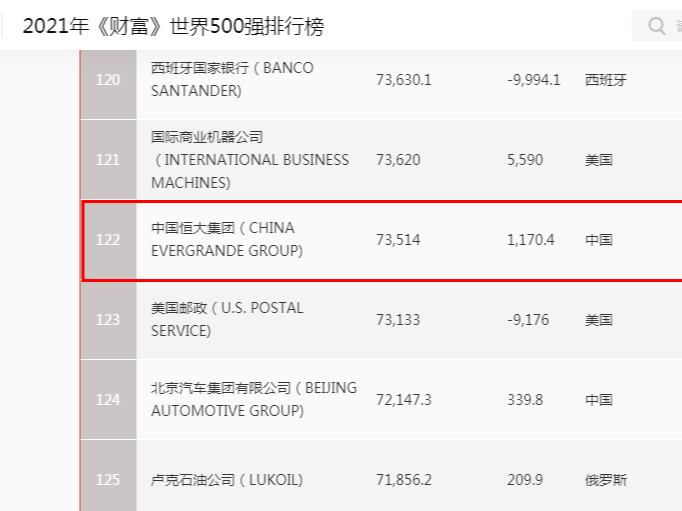The width and height of the screenshot is (682, 511).
Task: Open Beijing Automotive Group company link
Action: pos(253,400)
